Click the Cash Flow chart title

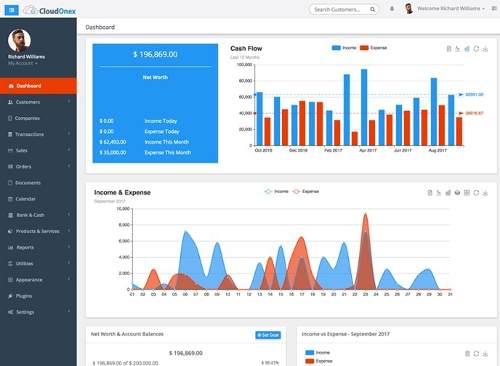pos(246,49)
